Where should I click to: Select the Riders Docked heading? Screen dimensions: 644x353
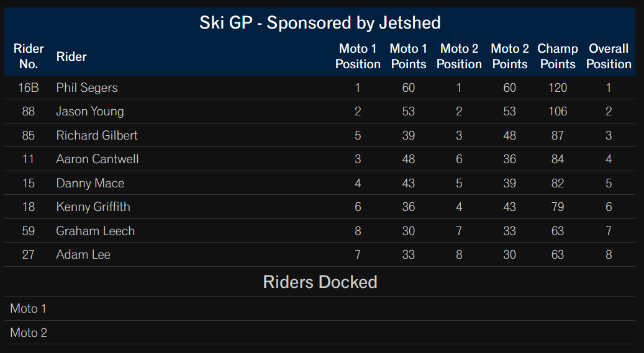click(x=320, y=282)
